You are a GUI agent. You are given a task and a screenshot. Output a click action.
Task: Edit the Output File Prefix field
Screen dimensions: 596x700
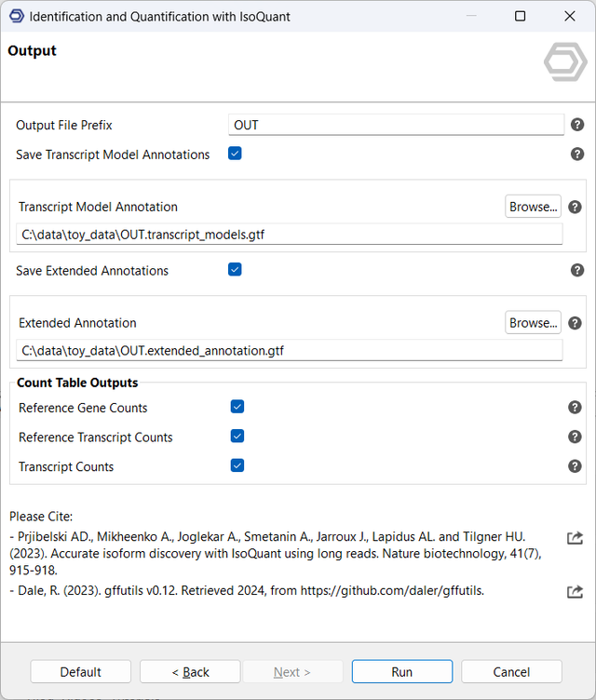pyautogui.click(x=396, y=125)
